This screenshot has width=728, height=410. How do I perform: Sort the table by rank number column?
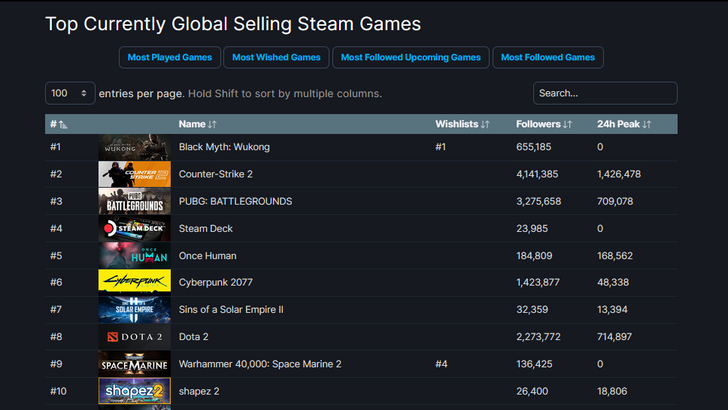(x=58, y=124)
